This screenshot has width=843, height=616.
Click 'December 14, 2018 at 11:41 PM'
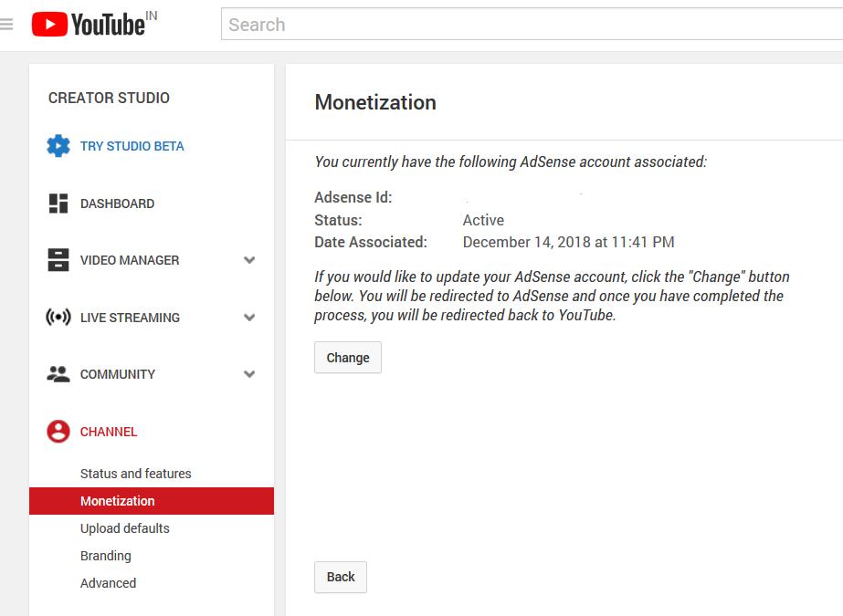(x=568, y=242)
